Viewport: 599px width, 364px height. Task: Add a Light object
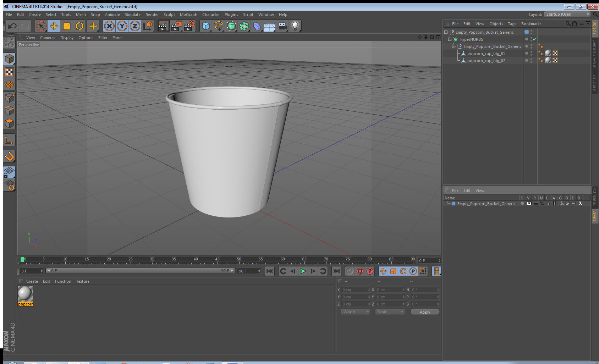click(x=295, y=26)
